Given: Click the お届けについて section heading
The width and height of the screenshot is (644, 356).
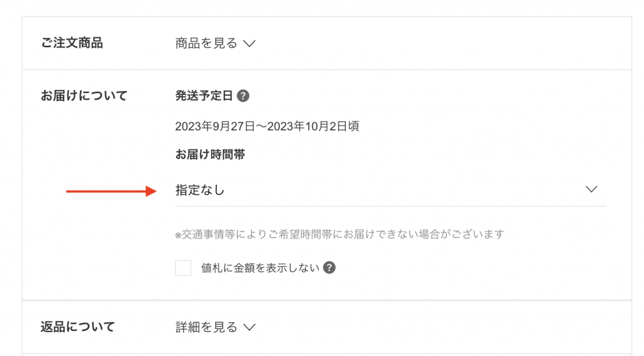Looking at the screenshot, I should pos(84,96).
